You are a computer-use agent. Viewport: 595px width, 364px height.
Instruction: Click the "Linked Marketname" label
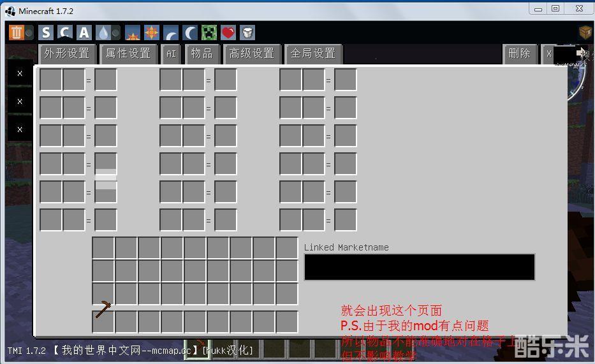tap(346, 247)
